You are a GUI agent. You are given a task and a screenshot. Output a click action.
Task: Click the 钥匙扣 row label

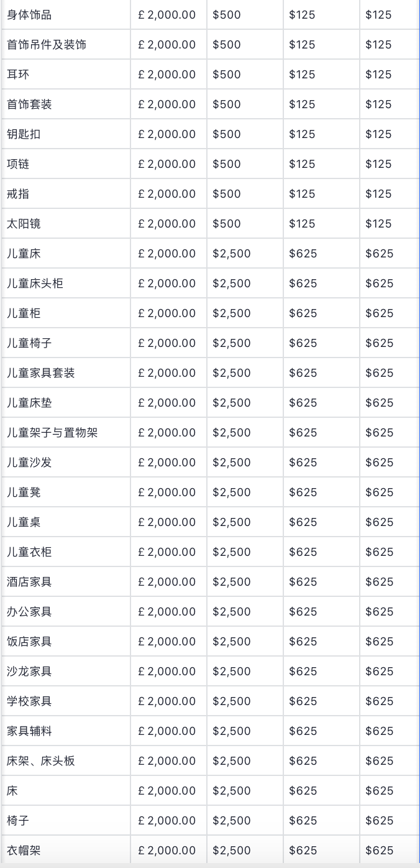[24, 134]
